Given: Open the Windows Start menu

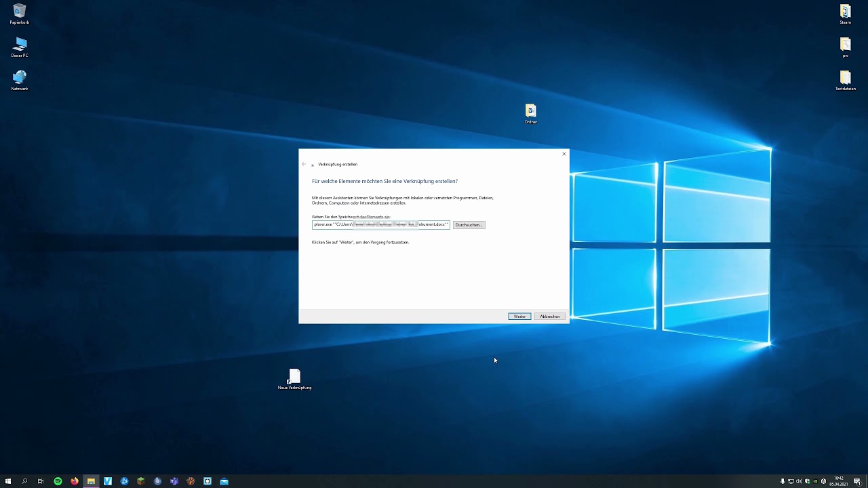Looking at the screenshot, I should (x=8, y=481).
